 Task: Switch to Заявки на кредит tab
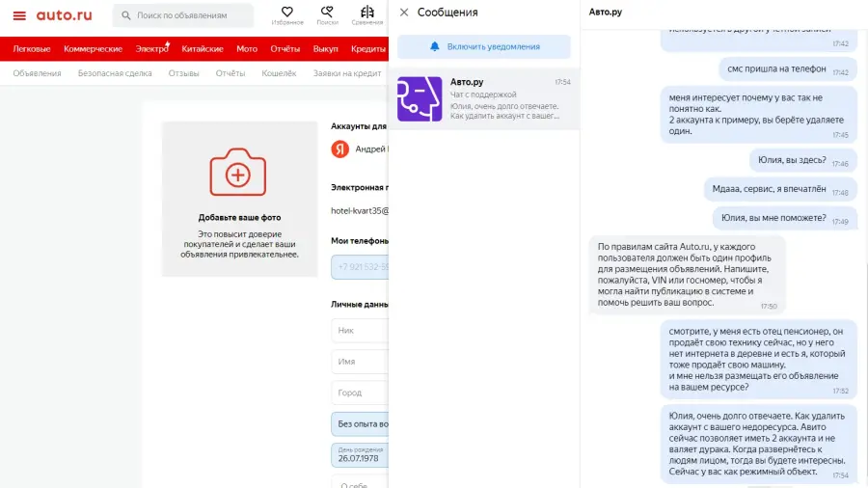tap(347, 73)
